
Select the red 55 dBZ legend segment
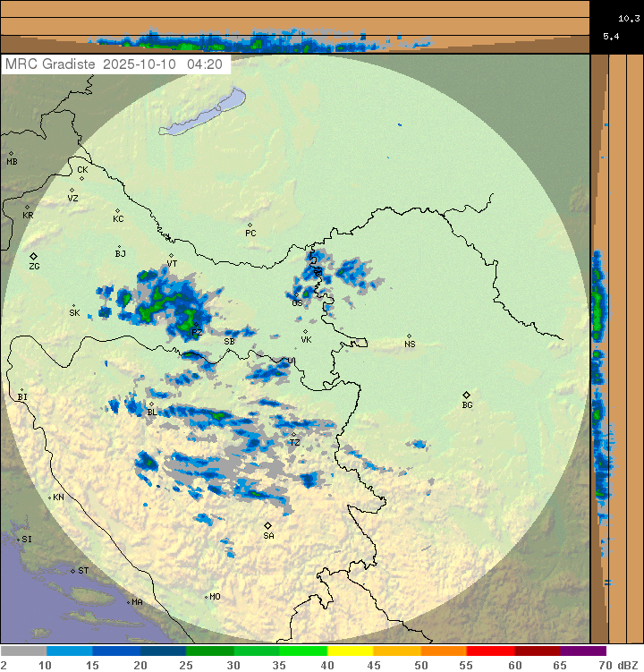tap(490, 651)
